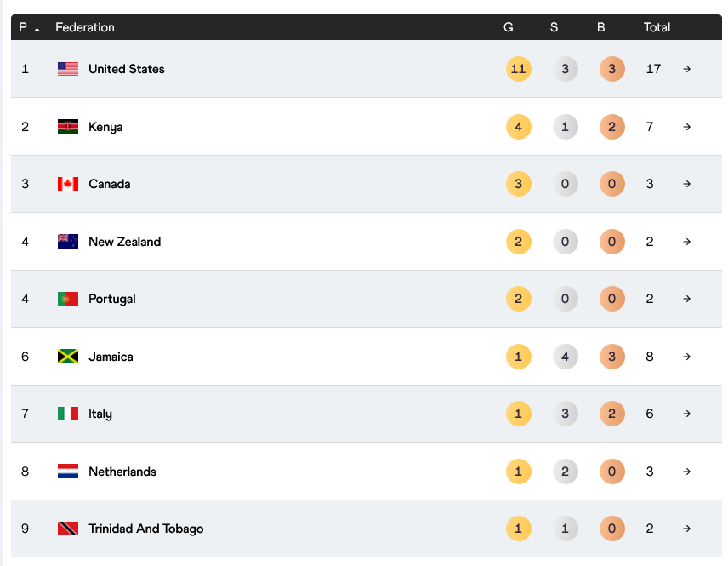Click the Portugal flag icon
The width and height of the screenshot is (728, 566).
68,299
